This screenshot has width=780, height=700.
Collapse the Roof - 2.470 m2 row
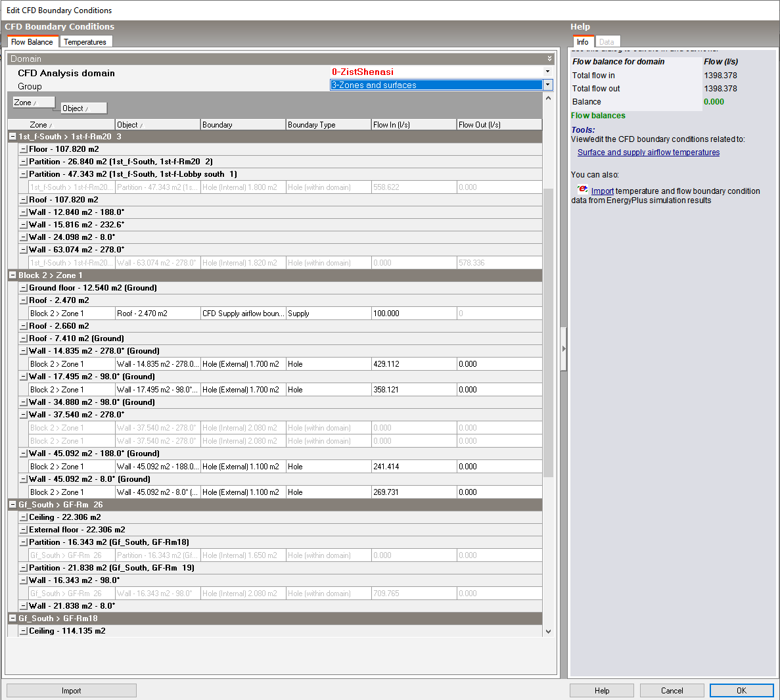pyautogui.click(x=24, y=300)
